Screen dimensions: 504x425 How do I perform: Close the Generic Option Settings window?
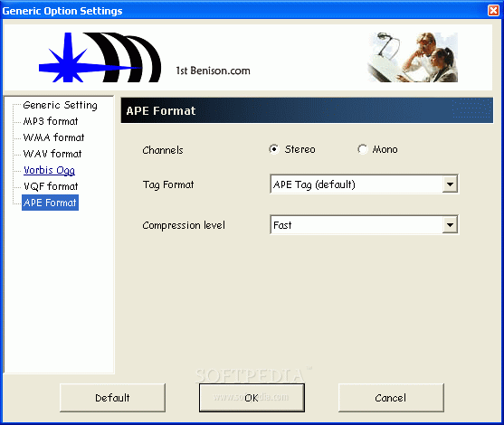(x=493, y=10)
